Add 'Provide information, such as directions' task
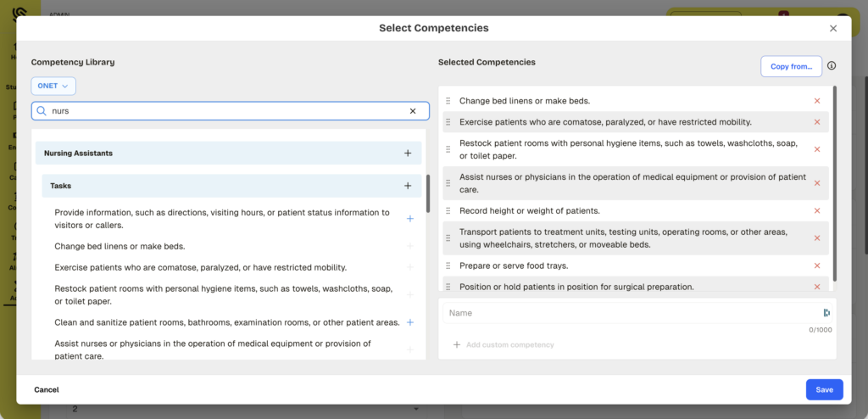Viewport: 868px width, 419px height. coord(409,219)
